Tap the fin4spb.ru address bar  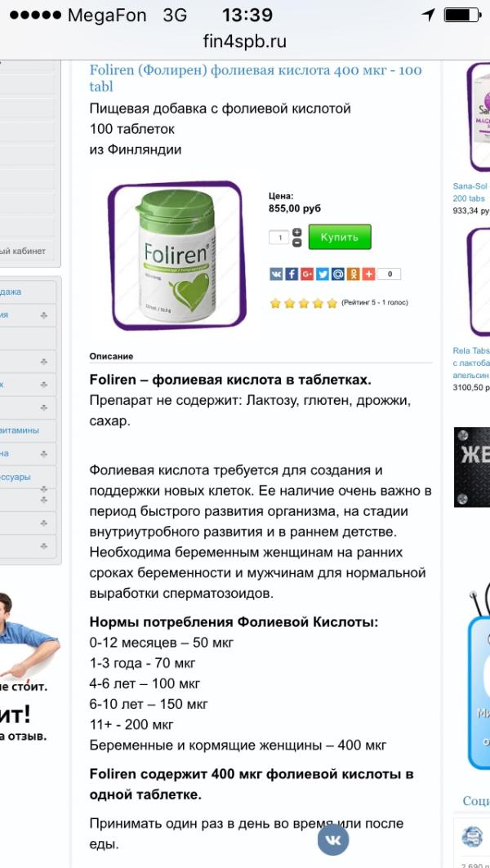pyautogui.click(x=245, y=42)
